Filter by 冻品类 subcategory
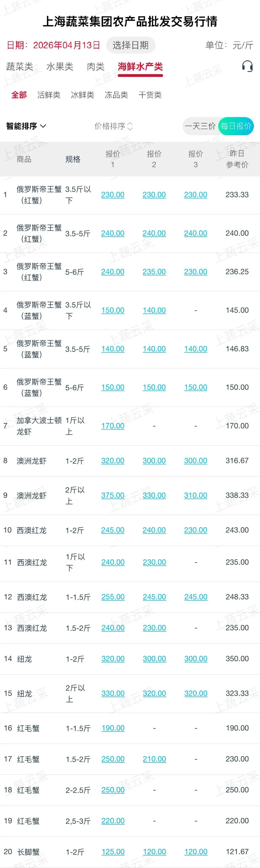Image resolution: width=260 pixels, height=868 pixels. 116,95
